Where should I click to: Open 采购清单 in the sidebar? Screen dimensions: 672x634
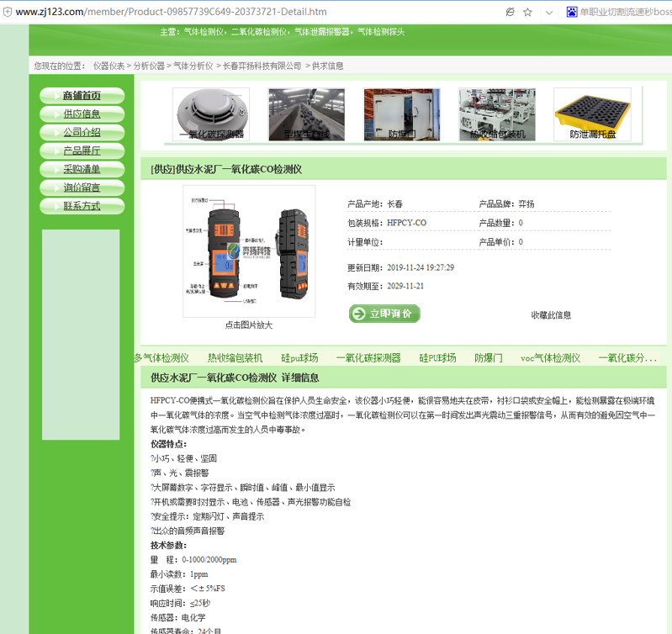coord(82,169)
